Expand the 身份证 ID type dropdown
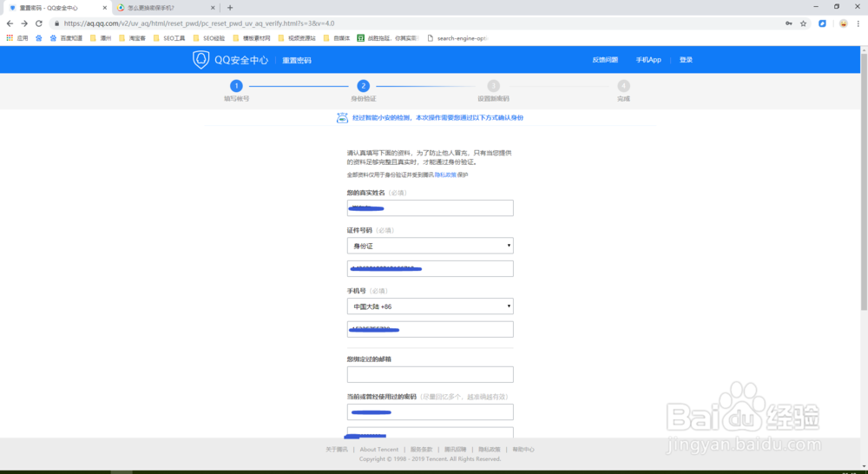Image resolution: width=868 pixels, height=474 pixels. pos(431,246)
